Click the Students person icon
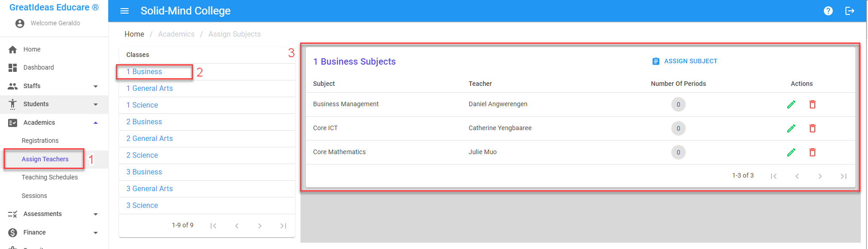 13,104
